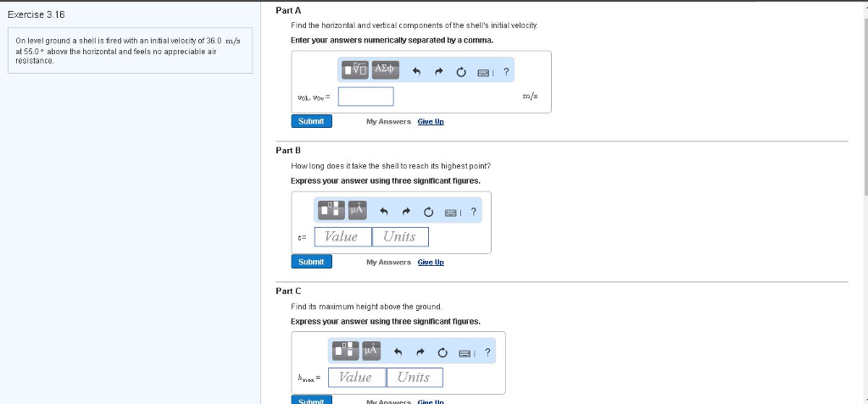
Task: Open the fraction templates button in Part B
Action: pyautogui.click(x=331, y=210)
